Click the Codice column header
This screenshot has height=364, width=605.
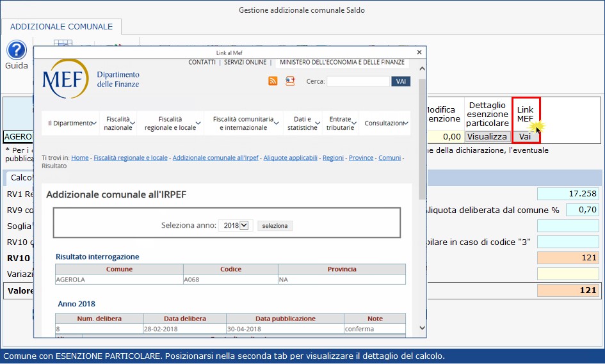(x=230, y=269)
